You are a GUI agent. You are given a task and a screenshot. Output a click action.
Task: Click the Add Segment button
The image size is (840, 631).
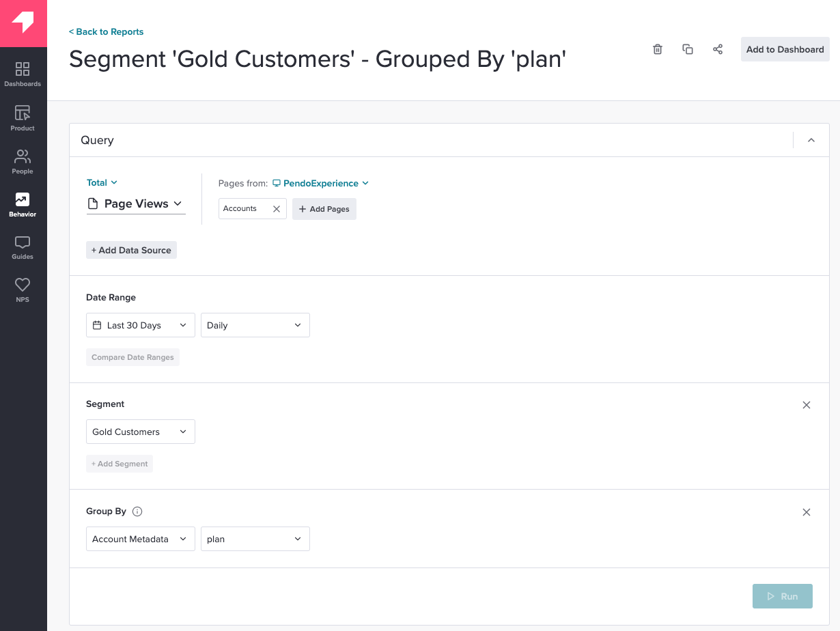click(120, 464)
